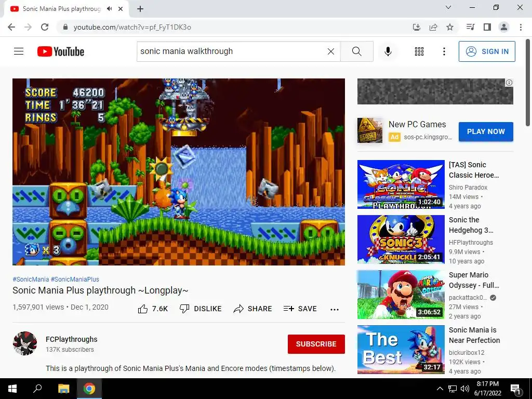
Task: View site info via padlock icon
Action: [x=65, y=27]
